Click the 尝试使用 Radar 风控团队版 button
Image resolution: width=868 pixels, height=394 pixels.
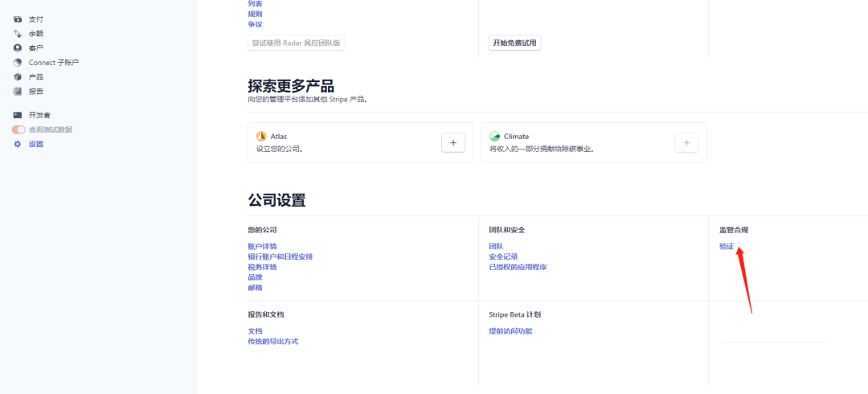(297, 43)
